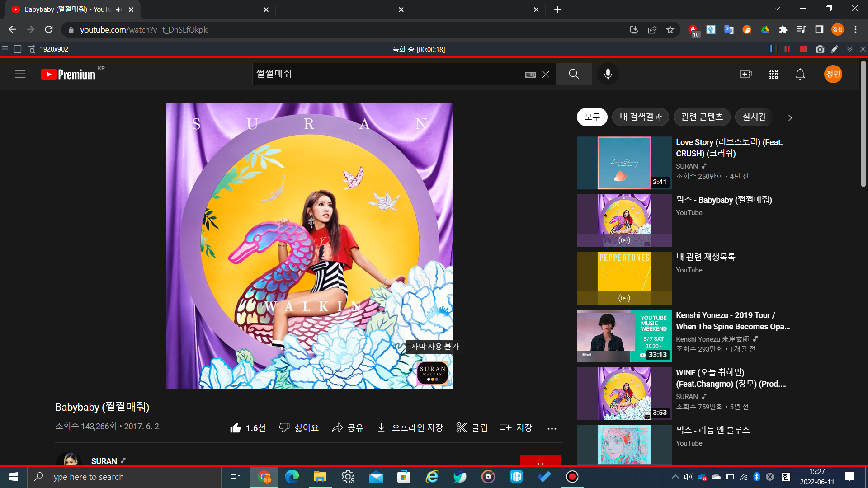Click the create video camera icon
This screenshot has height=488, width=868.
pyautogui.click(x=745, y=74)
